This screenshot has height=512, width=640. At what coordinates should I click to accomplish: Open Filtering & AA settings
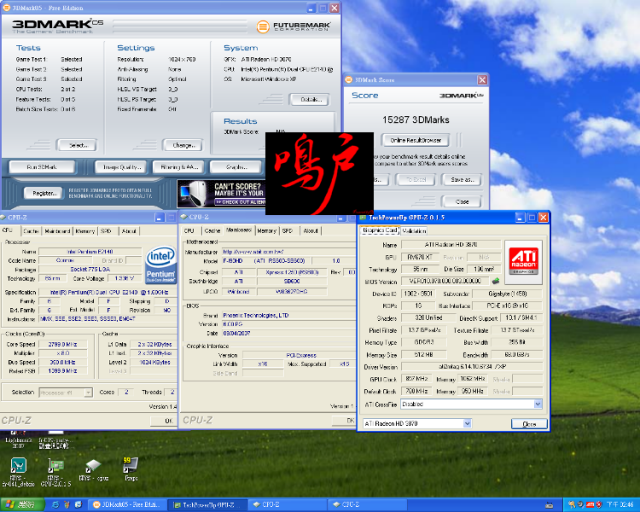[x=179, y=167]
